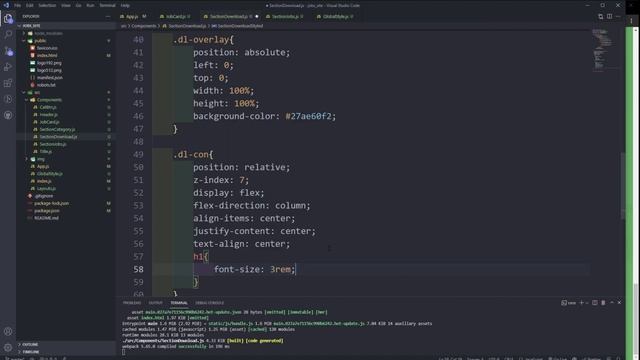Switch to the SectionInfo.js editor tab

pyautogui.click(x=286, y=17)
